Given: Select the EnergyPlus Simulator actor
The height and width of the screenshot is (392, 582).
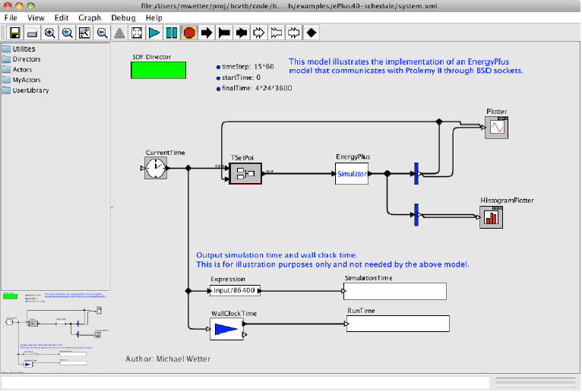Looking at the screenshot, I should (352, 173).
